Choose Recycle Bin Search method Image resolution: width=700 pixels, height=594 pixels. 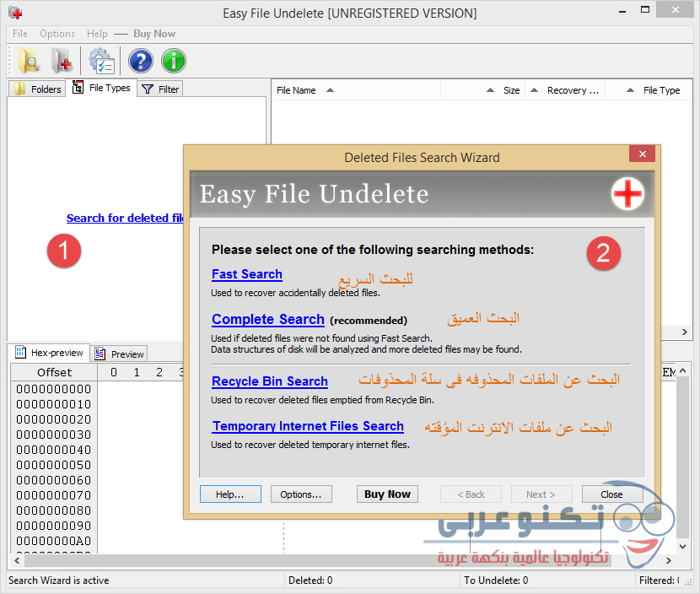pos(270,381)
